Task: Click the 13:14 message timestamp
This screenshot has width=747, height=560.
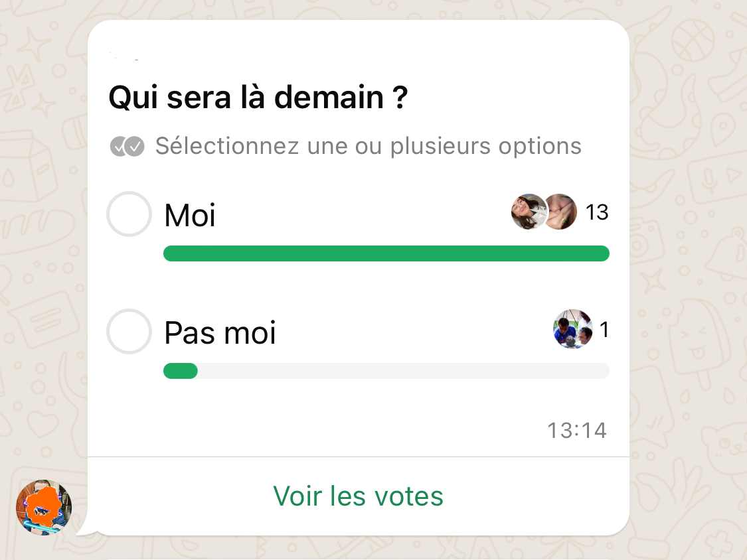Action: click(x=577, y=431)
